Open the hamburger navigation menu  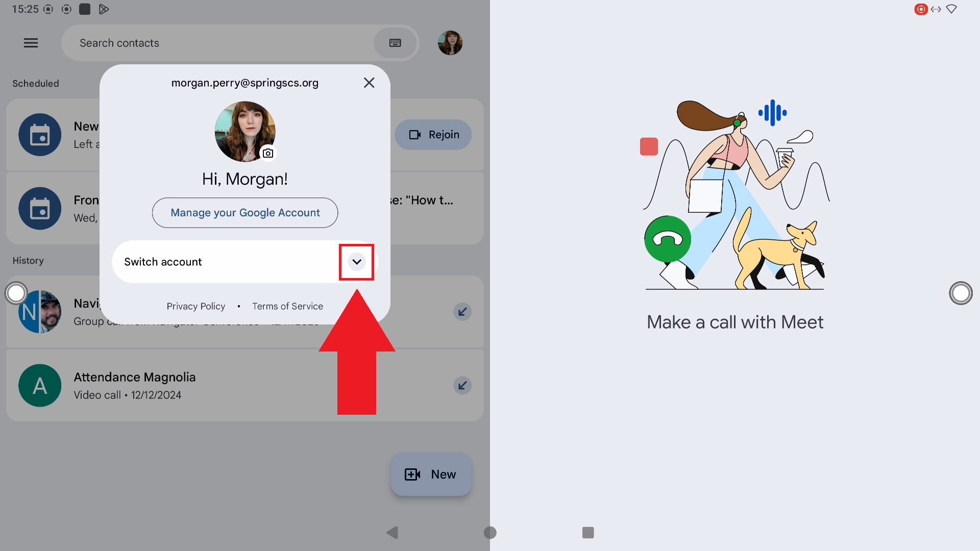31,43
